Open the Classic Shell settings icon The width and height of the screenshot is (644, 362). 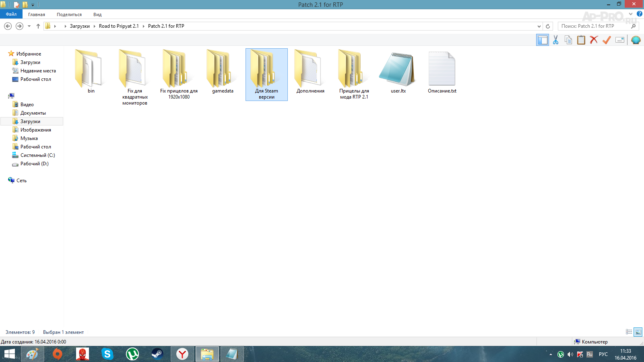pyautogui.click(x=636, y=40)
